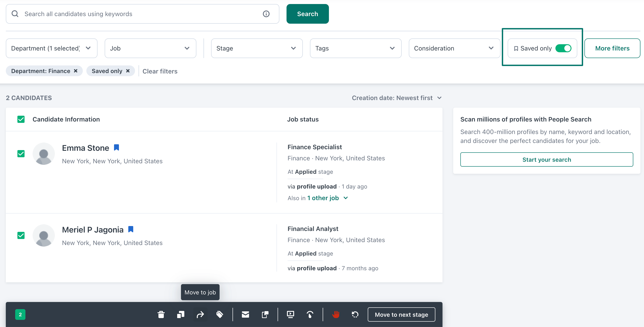Remove the Department: Finance filter chip
Screen dimensions: 644x327
(x=75, y=71)
